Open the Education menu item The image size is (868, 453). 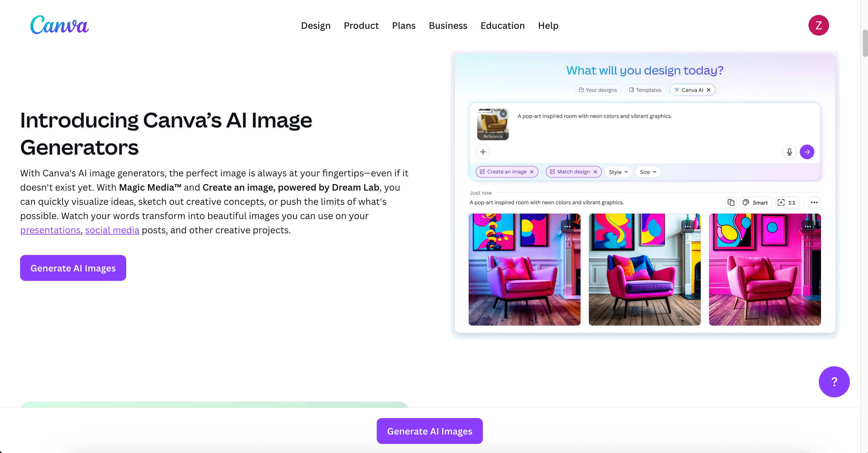(x=502, y=26)
